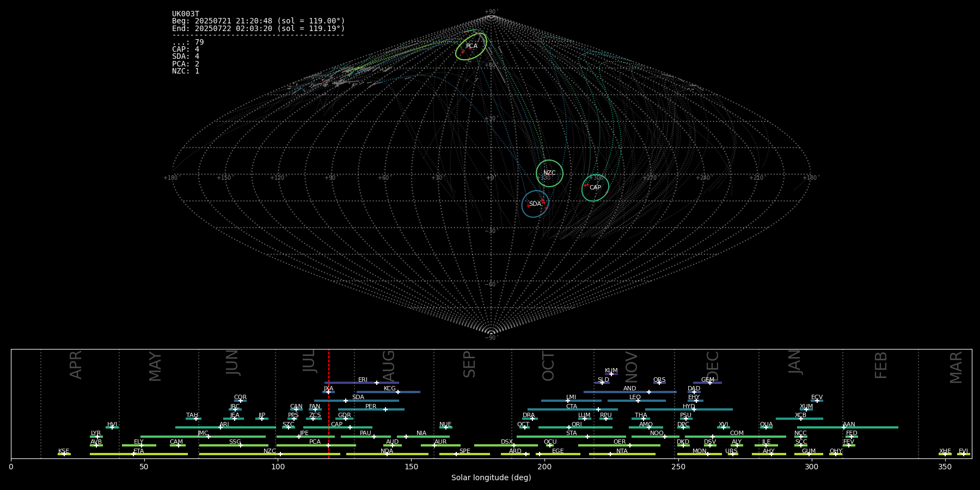This screenshot has width=980, height=490.
Task: Click the COR shower bar on timeline
Action: tap(240, 401)
